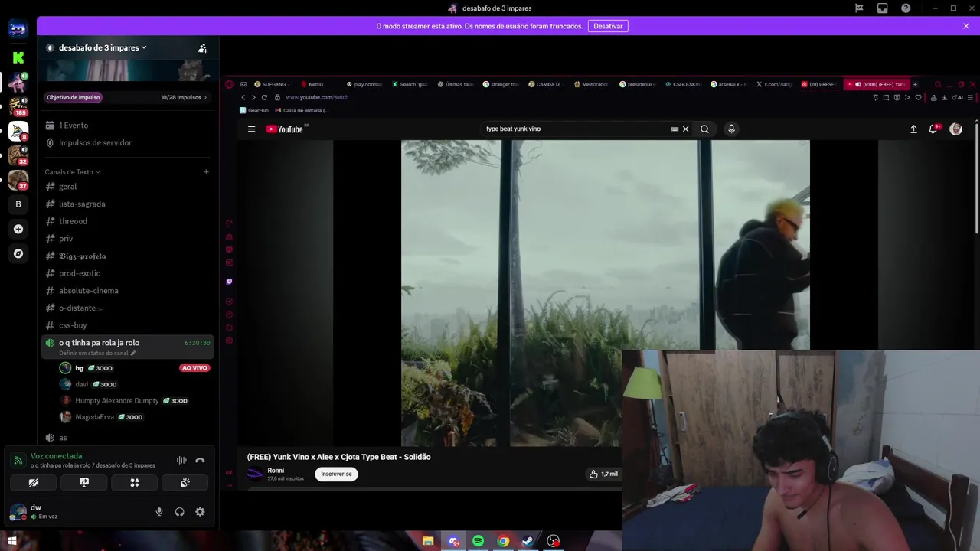Dismiss the streamer mode banner
980x551 pixels.
(966, 26)
